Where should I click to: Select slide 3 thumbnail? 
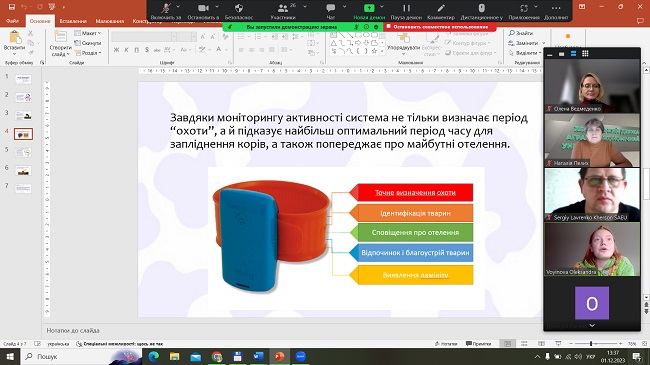(23, 115)
